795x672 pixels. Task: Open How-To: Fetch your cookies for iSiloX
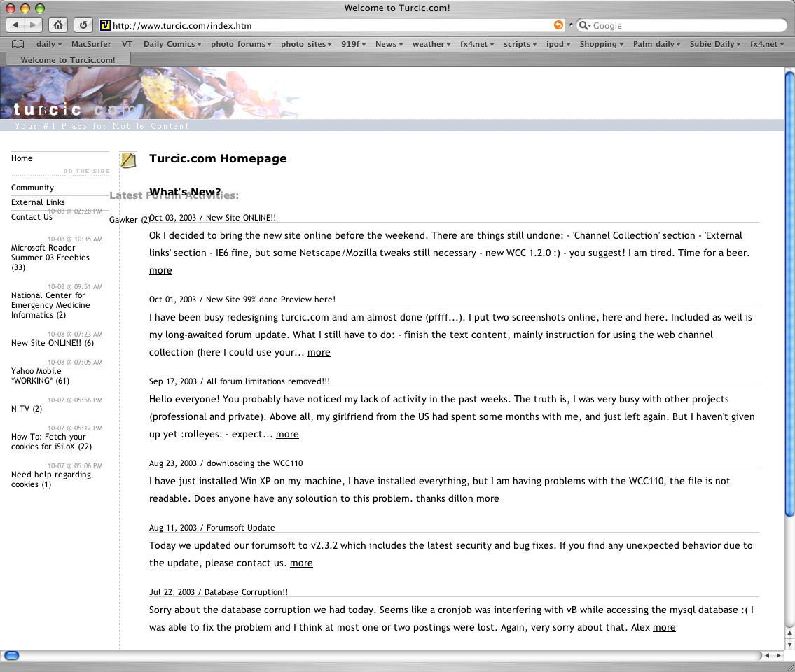click(x=51, y=442)
